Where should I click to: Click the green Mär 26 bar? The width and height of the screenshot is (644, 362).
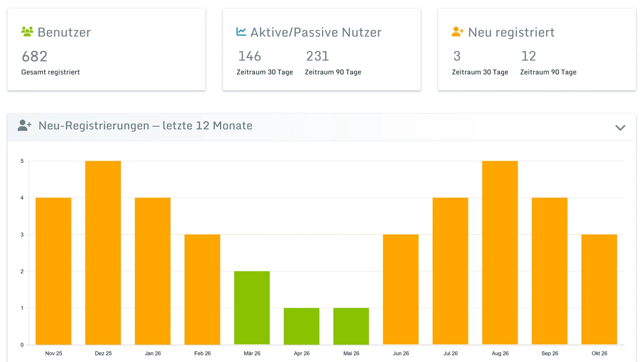tap(252, 308)
